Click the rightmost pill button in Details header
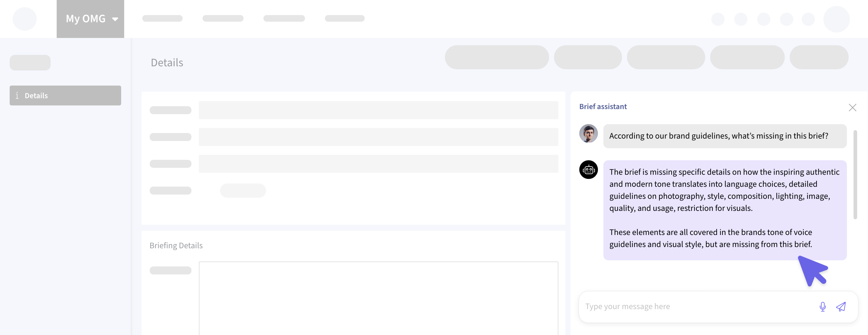Viewport: 868px width, 335px height. click(819, 58)
